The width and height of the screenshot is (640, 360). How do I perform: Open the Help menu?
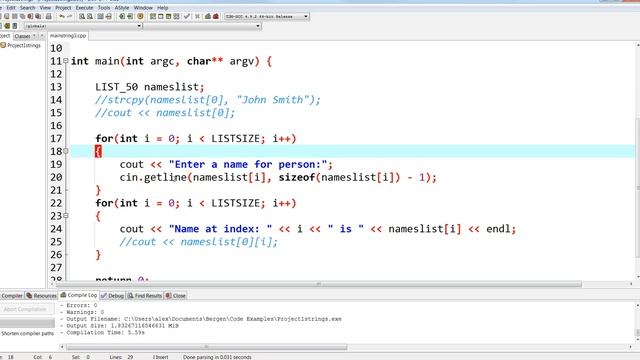pyautogui.click(x=162, y=8)
